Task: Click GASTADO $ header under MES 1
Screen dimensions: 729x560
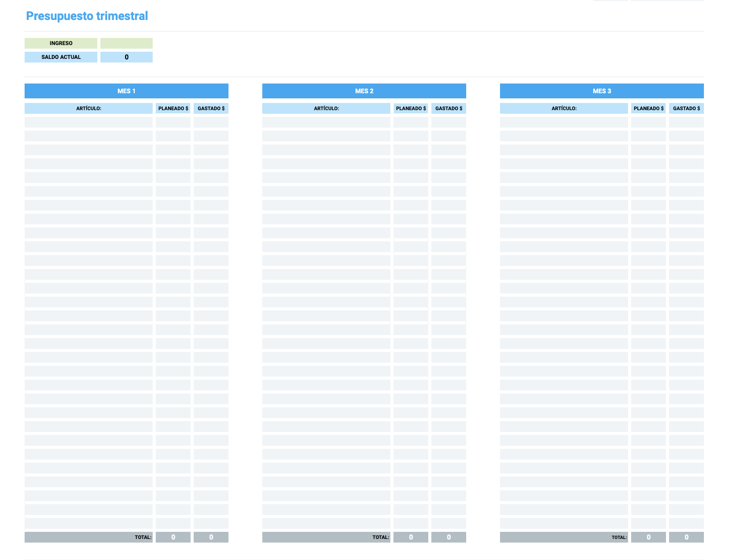Action: click(211, 108)
